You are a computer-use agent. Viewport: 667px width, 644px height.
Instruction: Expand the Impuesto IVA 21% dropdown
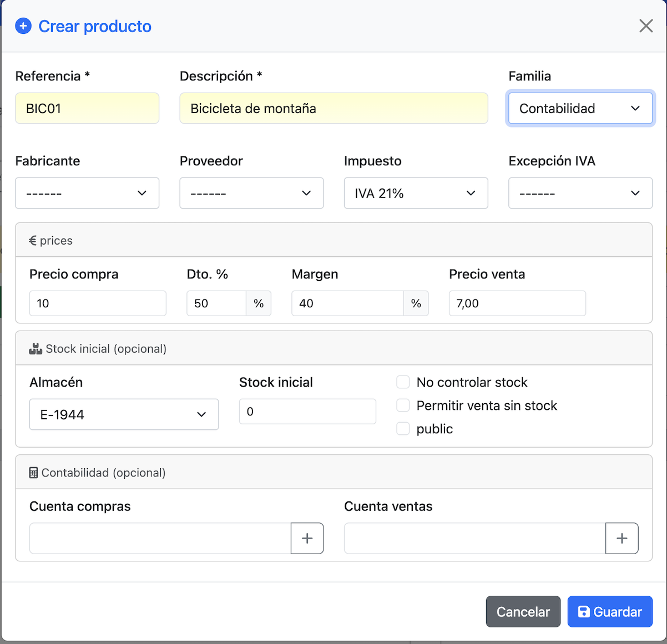416,193
